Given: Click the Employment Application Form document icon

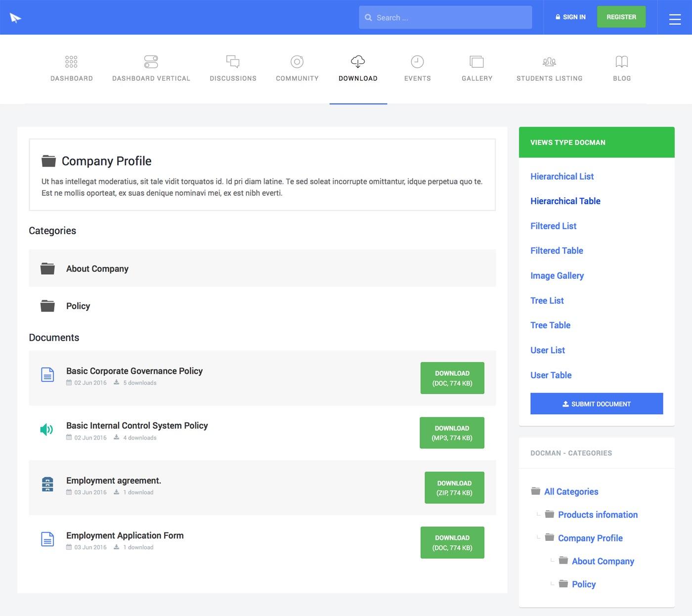Looking at the screenshot, I should [x=47, y=539].
